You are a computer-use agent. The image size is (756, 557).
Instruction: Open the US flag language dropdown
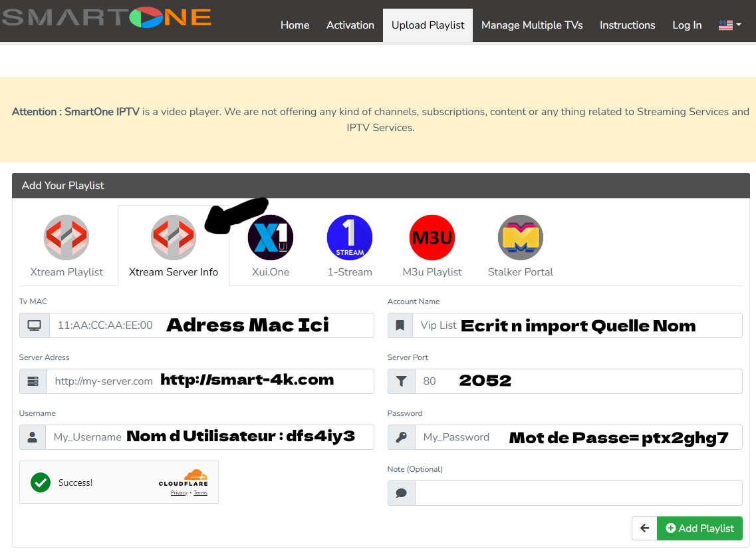click(729, 25)
